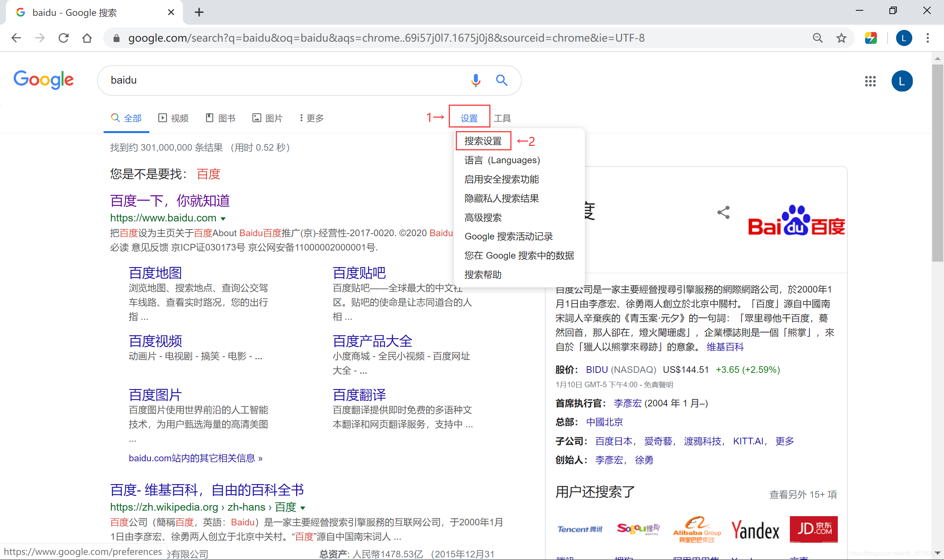
Task: Choose 搜索设置 from the menu
Action: click(483, 141)
